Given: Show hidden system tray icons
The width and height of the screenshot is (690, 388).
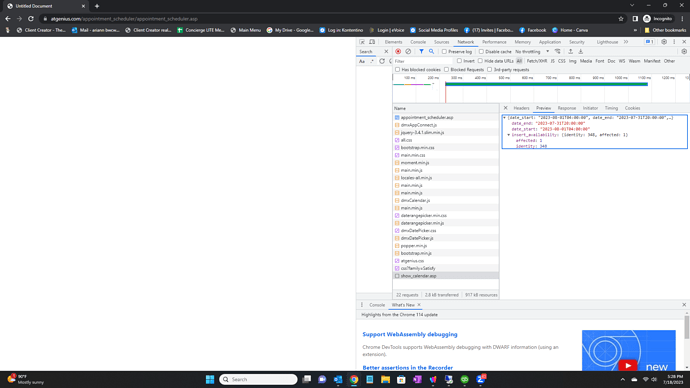Looking at the screenshot, I should coord(622,379).
